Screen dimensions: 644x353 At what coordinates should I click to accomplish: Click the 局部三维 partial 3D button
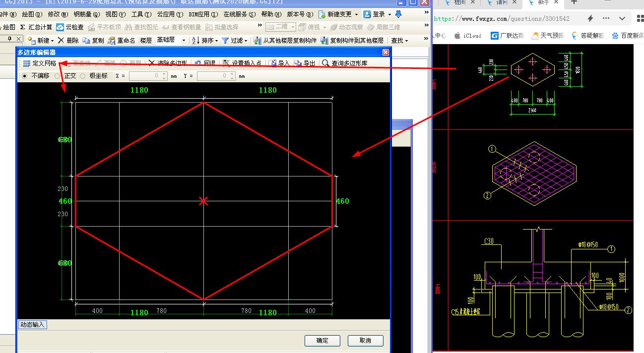click(384, 27)
